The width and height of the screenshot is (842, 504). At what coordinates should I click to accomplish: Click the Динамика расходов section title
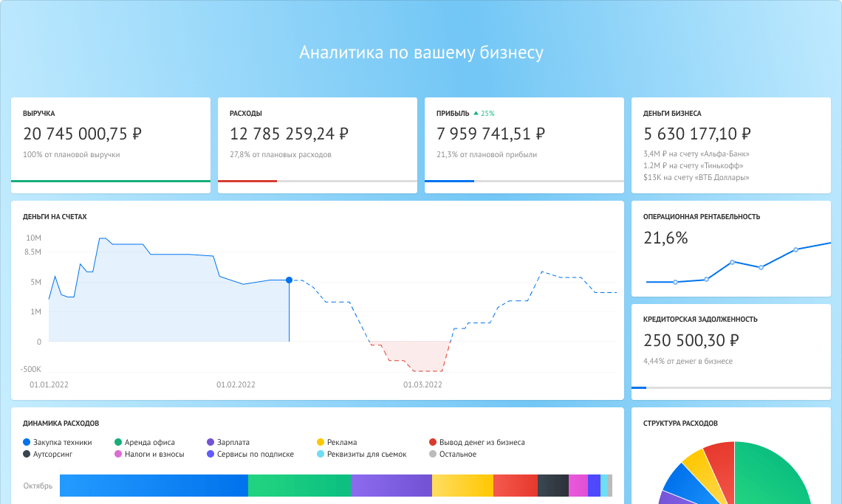(61, 424)
